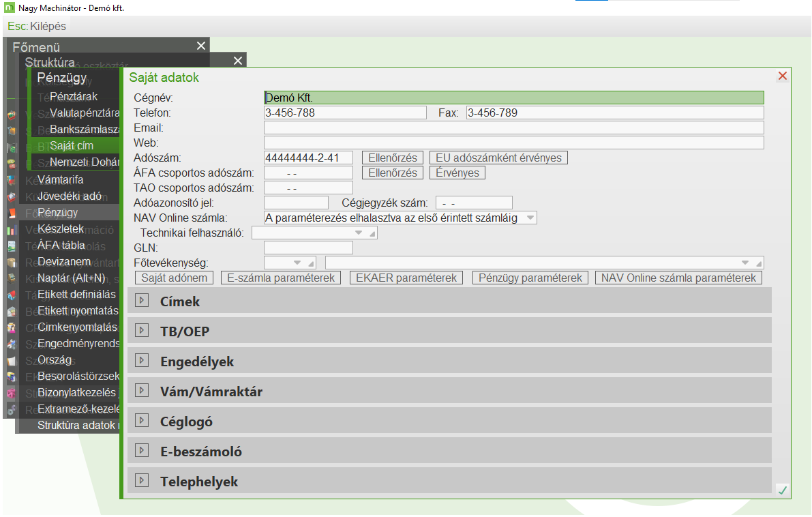The image size is (812, 517).
Task: Open the Főtevékenység code dropdown
Action: tap(297, 263)
